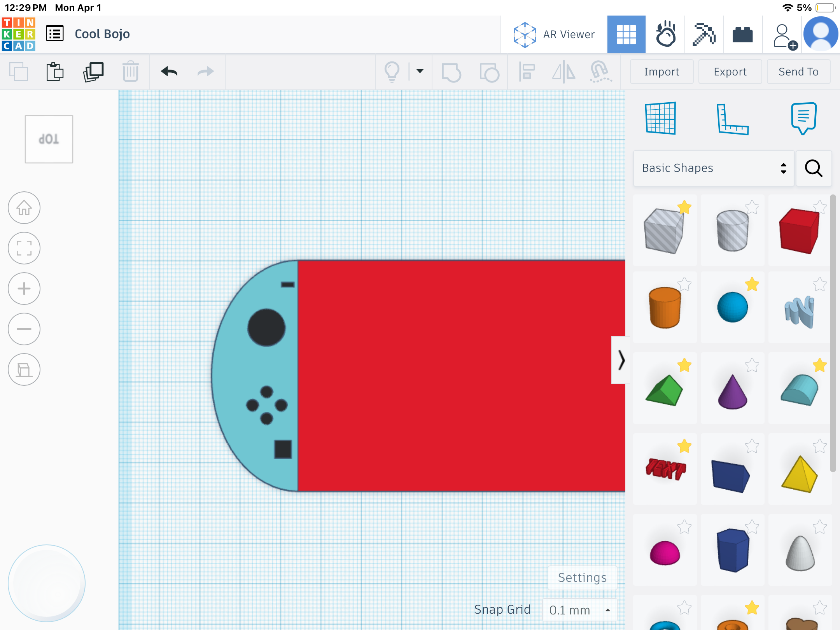Invite a collaborator with add-person icon
Screen dimensions: 840x630
click(785, 37)
